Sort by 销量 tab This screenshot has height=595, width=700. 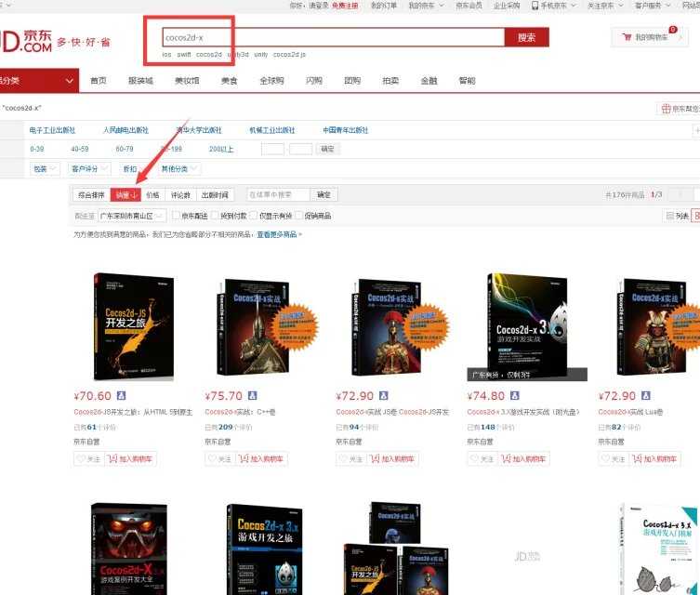click(125, 195)
